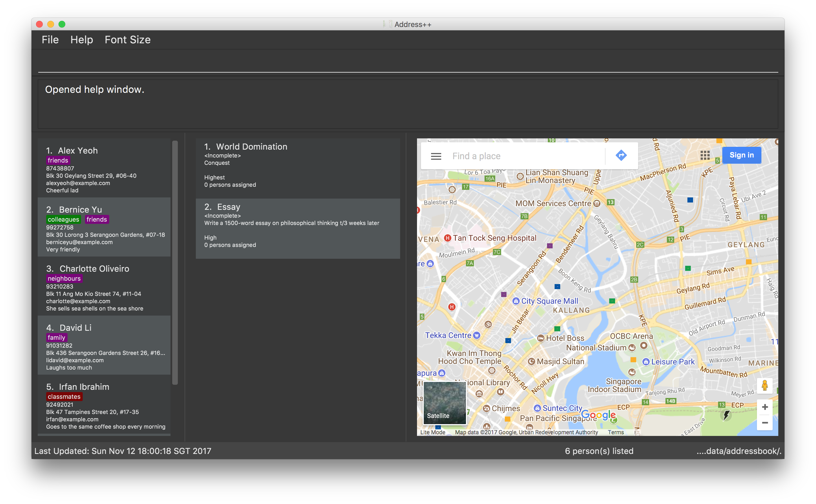Click the Street View pegman icon
Image resolution: width=816 pixels, height=504 pixels.
click(x=765, y=386)
